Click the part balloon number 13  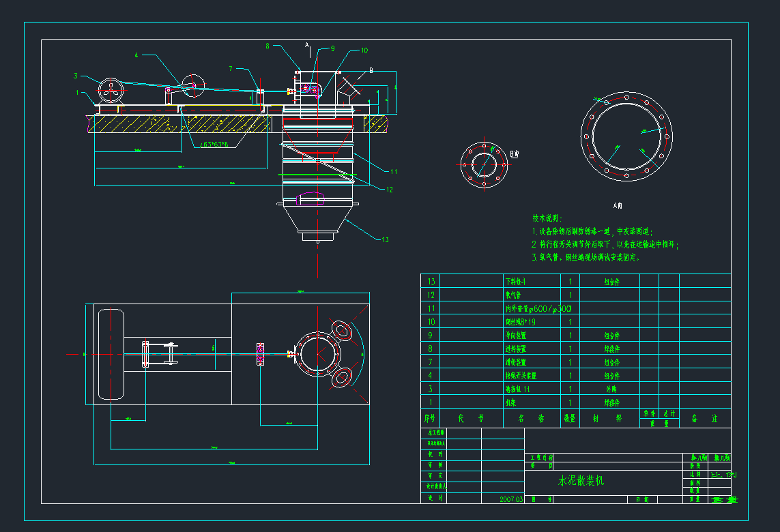[385, 239]
